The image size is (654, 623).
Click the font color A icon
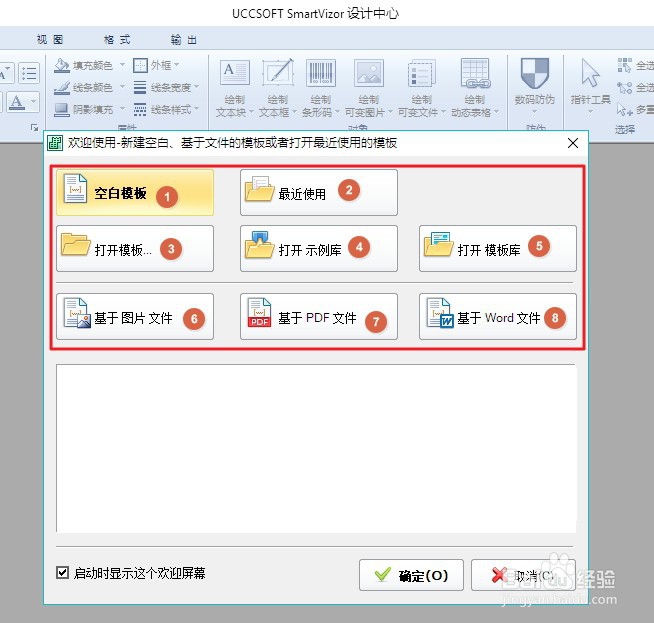point(17,102)
